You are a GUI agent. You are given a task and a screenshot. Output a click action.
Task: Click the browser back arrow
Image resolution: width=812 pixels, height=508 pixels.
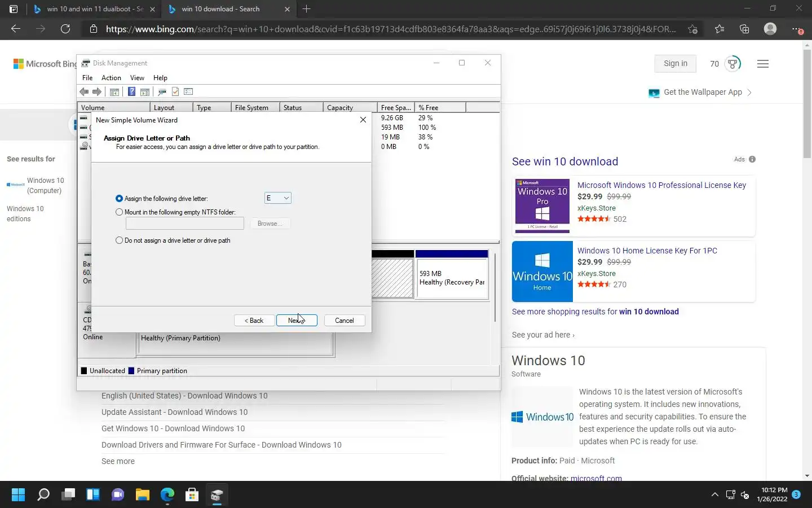click(16, 29)
